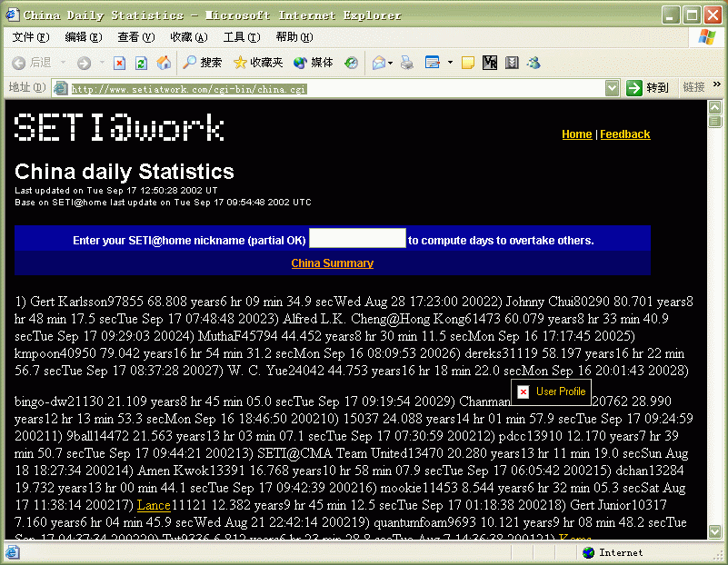Click the vertical scrollbar thumb

pyautogui.click(x=715, y=122)
